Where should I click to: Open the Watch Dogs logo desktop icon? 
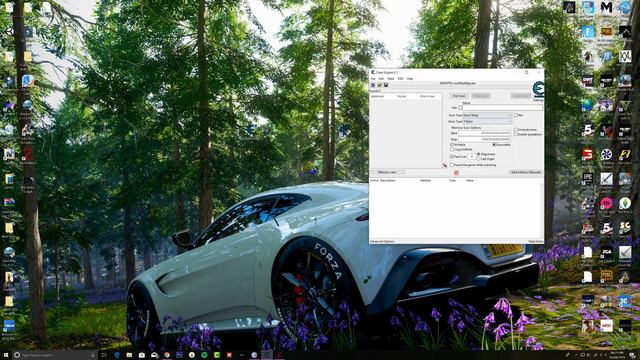click(624, 56)
